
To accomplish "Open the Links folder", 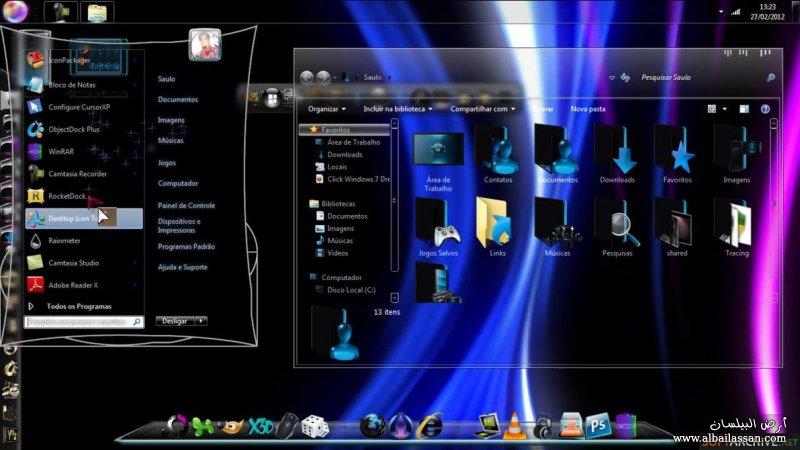I will 497,228.
